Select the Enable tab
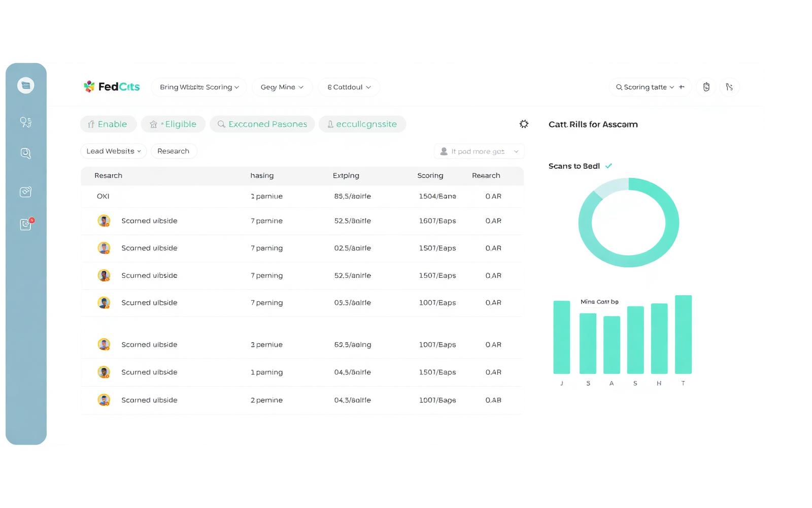The height and width of the screenshot is (508, 812). 108,124
